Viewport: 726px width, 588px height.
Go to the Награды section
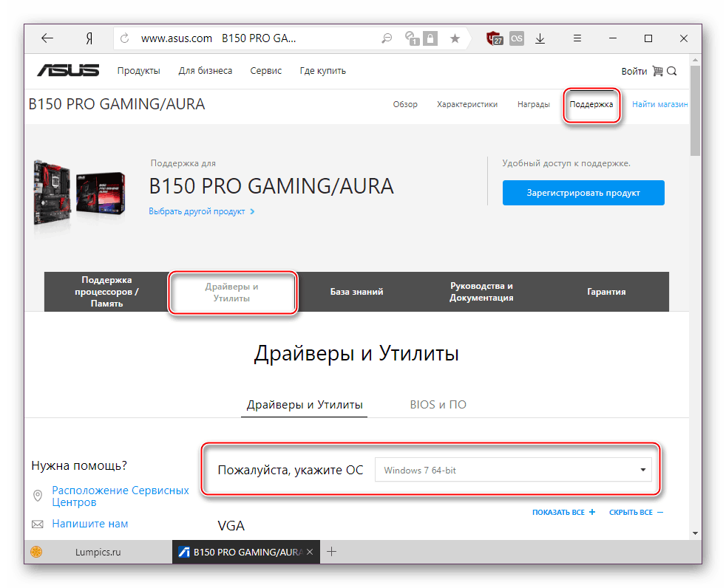[x=533, y=104]
